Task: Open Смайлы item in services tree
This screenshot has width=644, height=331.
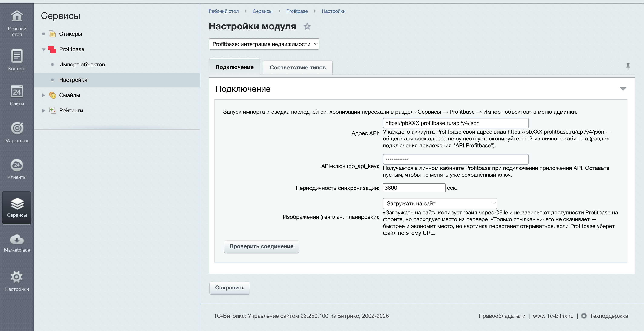Action: [x=69, y=95]
